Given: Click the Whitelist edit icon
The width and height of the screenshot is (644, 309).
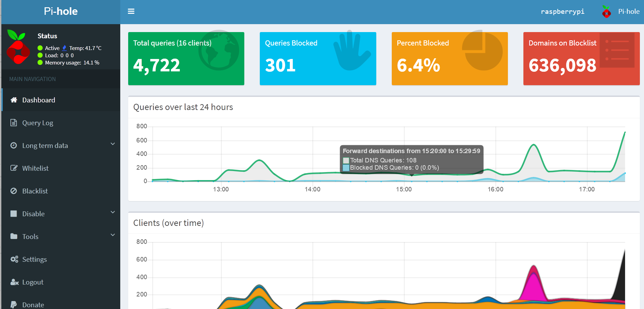Looking at the screenshot, I should 14,168.
